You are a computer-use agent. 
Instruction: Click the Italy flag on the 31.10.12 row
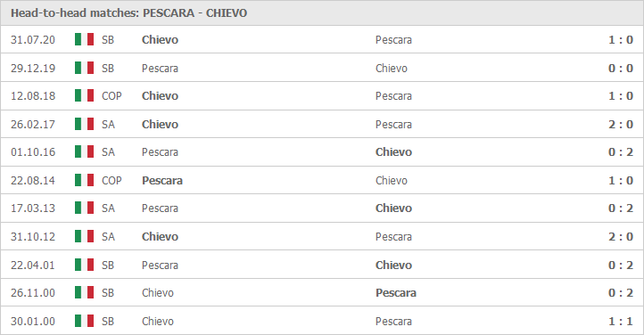(84, 236)
